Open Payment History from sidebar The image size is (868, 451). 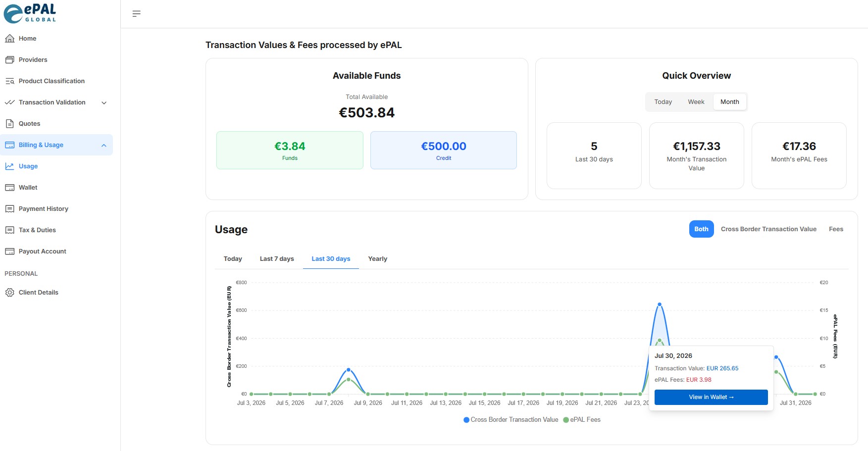tap(56, 209)
